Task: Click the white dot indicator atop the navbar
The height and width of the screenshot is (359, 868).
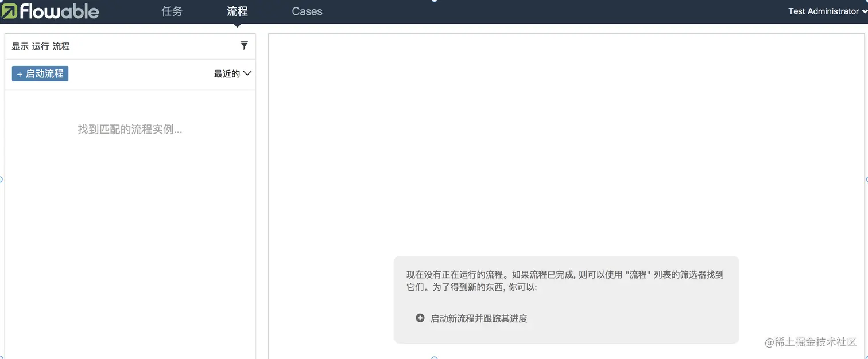Action: click(435, 1)
